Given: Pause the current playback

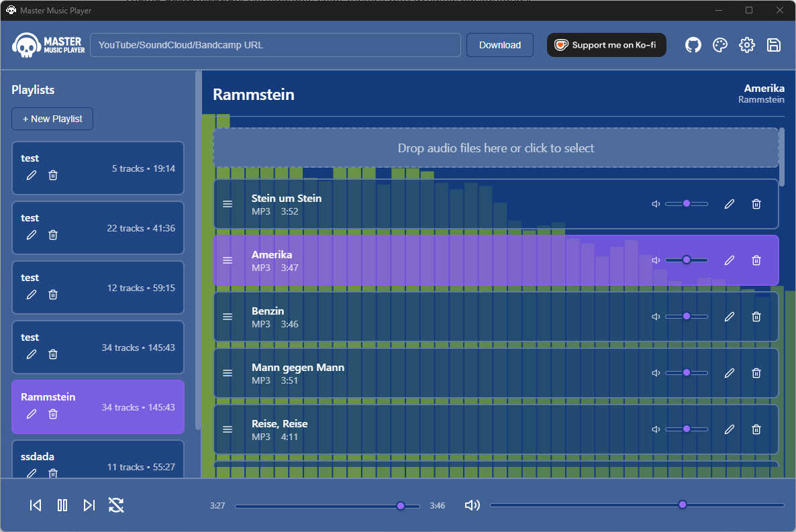Looking at the screenshot, I should tap(62, 505).
